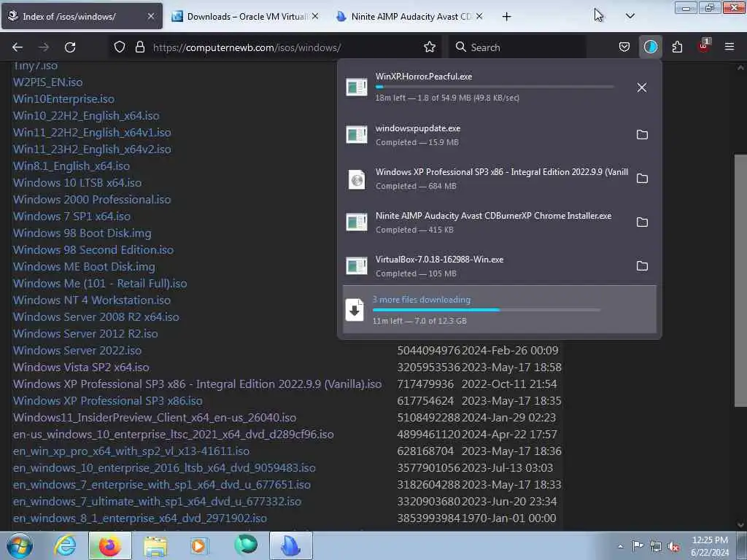Open the tracking protection shield icon
Image resolution: width=747 pixels, height=560 pixels.
(120, 47)
